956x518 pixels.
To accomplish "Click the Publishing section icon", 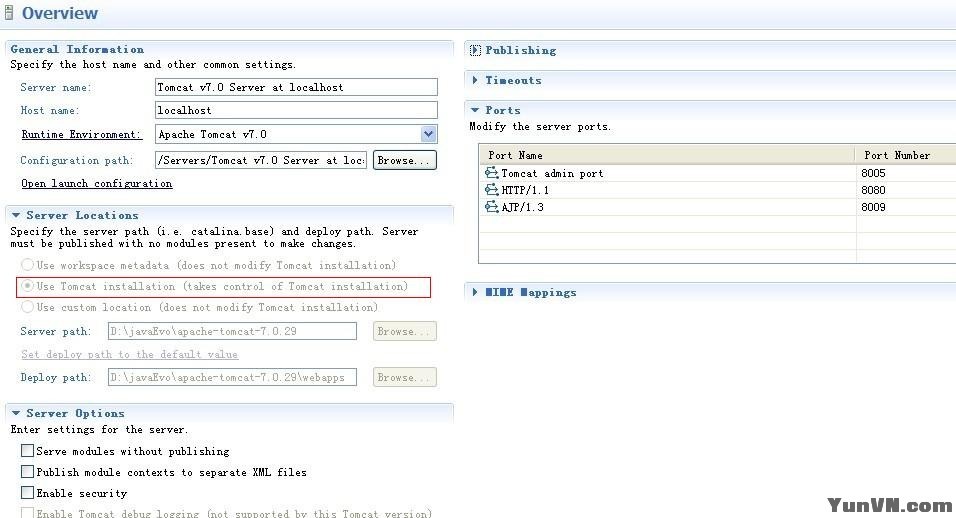I will (476, 51).
